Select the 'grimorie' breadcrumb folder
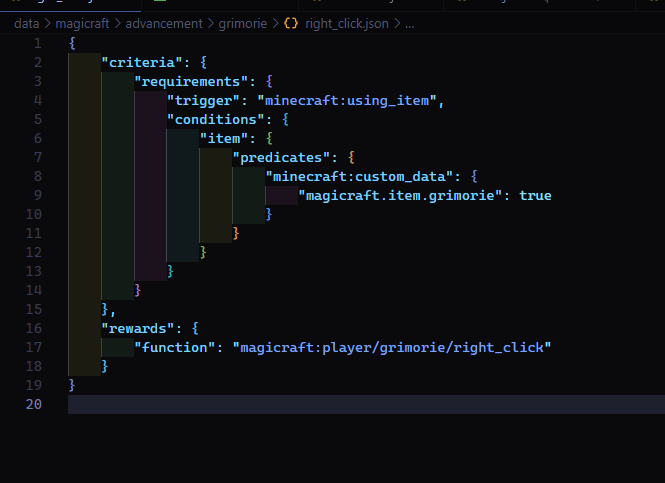 pos(243,24)
